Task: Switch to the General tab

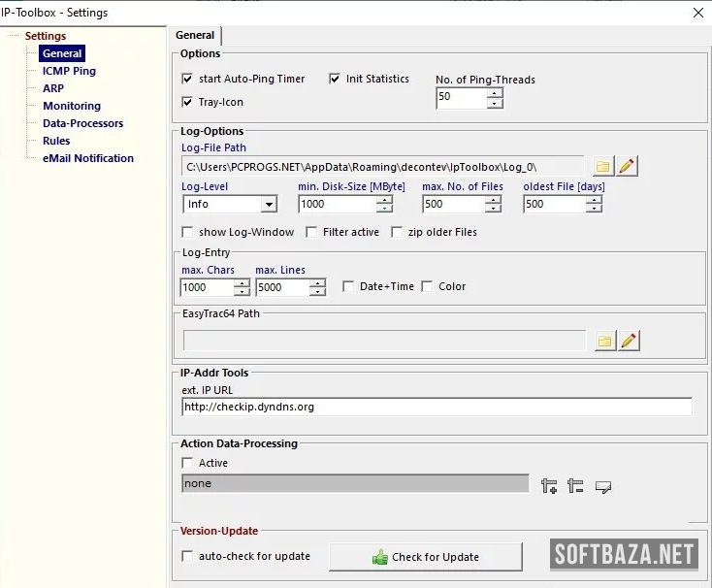Action: pos(195,36)
